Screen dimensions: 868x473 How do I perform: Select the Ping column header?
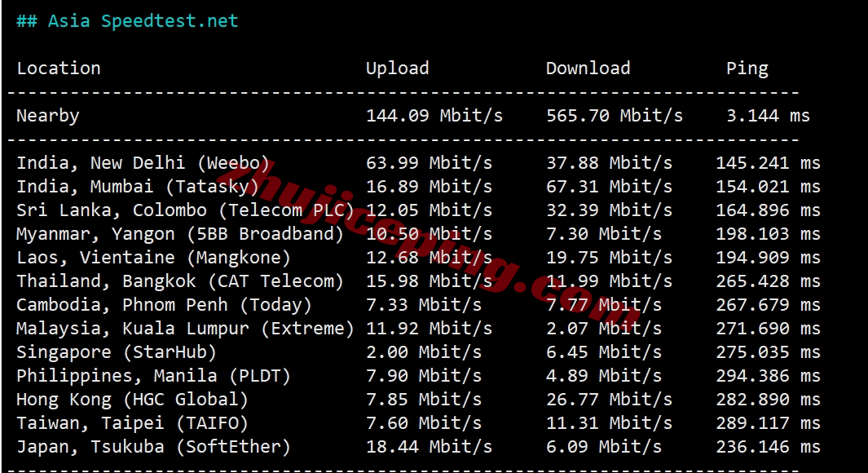click(747, 69)
